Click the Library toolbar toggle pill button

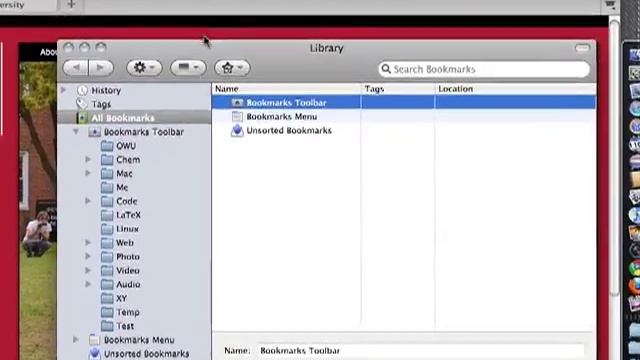pyautogui.click(x=582, y=48)
